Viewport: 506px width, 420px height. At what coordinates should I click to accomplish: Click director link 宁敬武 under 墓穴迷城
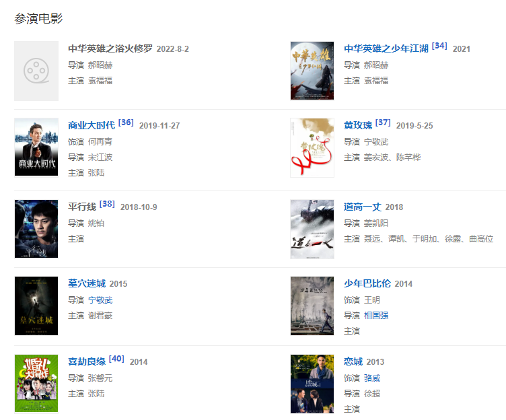100,300
